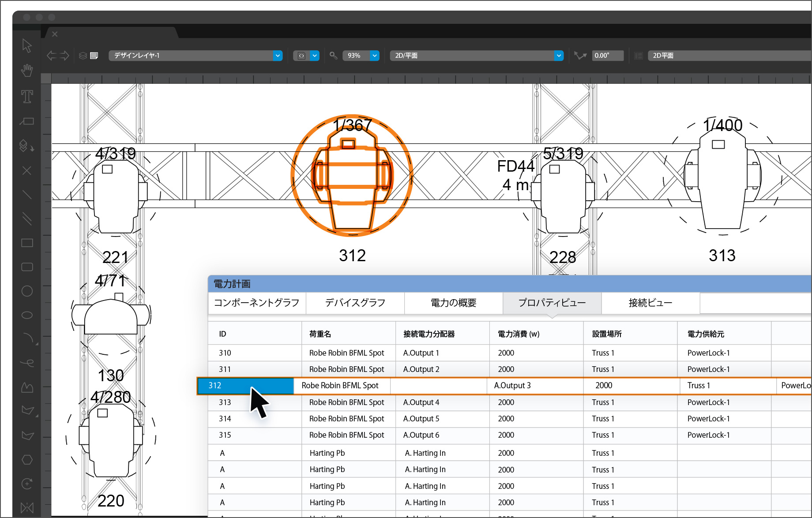Open the 接続ビュー tab
Viewport: 812px width, 518px height.
650,303
